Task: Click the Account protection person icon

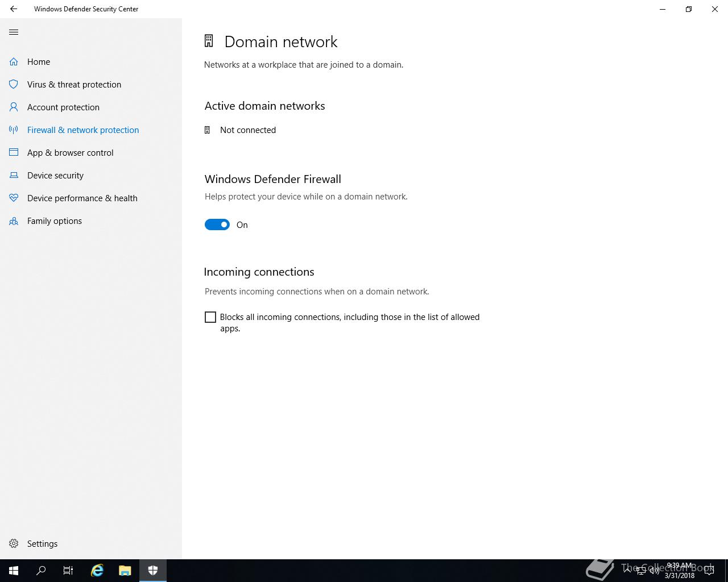Action: coord(14,107)
